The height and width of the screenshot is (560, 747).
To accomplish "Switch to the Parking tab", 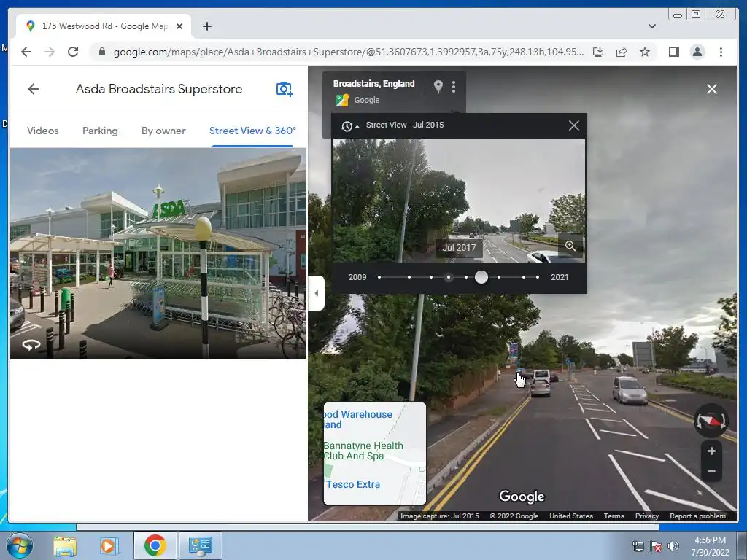I will click(100, 131).
